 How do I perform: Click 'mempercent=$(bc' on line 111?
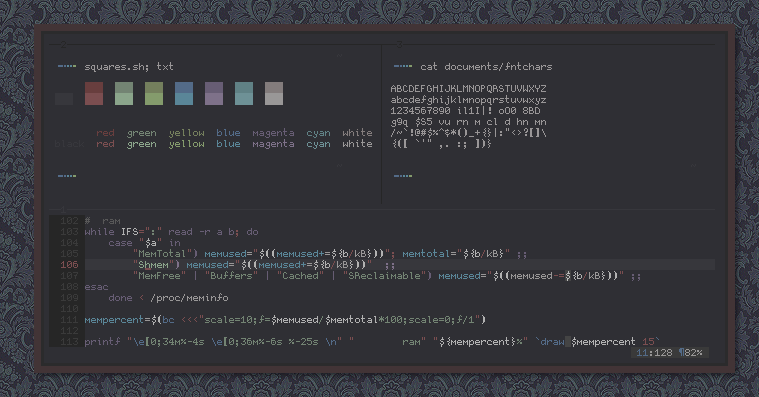point(129,320)
